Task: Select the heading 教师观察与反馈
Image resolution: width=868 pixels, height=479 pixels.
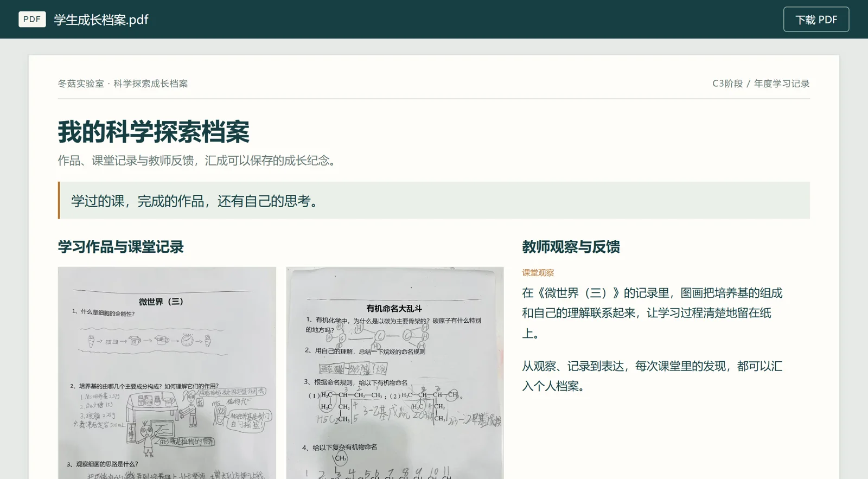Action: point(571,247)
